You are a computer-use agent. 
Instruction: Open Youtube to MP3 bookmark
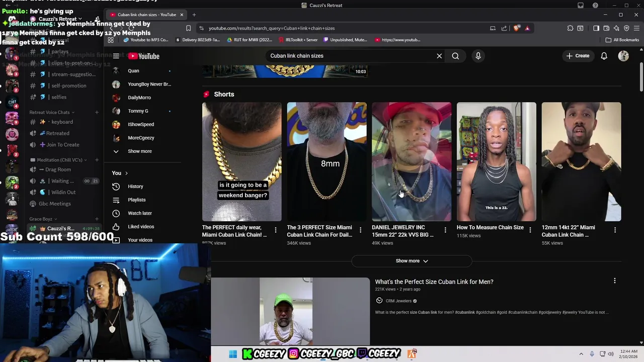[145, 40]
